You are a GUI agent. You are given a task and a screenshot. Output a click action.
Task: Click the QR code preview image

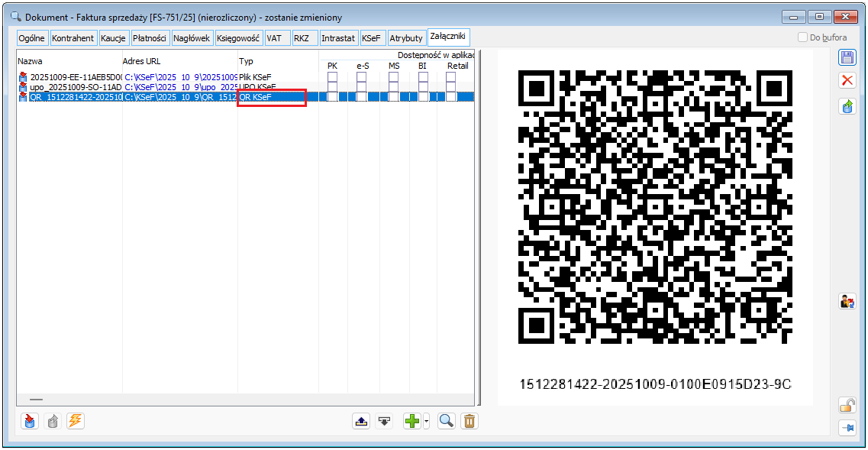coord(655,206)
